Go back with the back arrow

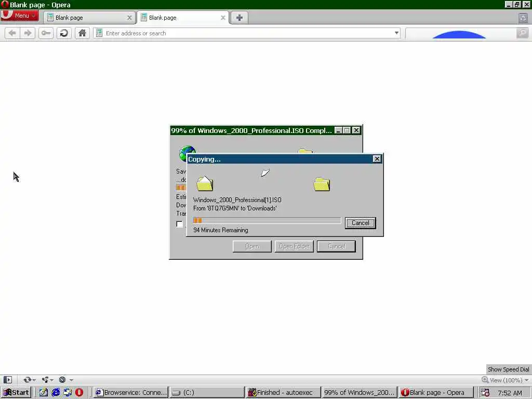(x=12, y=33)
